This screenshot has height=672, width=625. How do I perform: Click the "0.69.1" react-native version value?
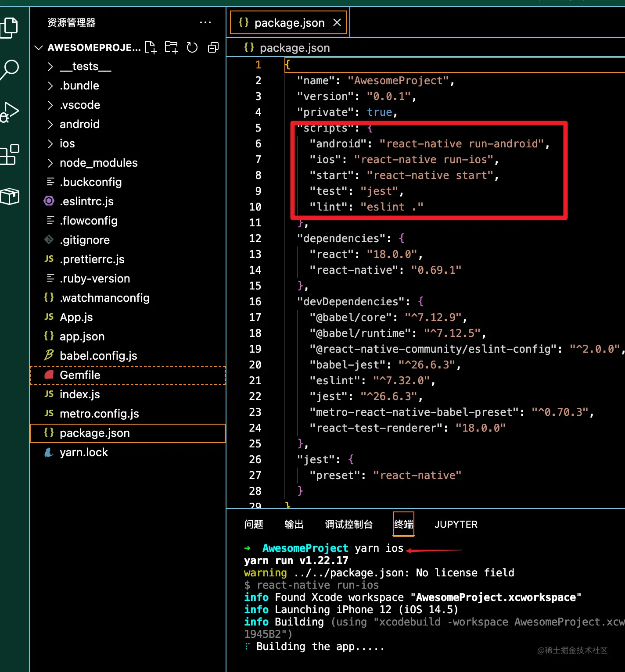(x=436, y=270)
